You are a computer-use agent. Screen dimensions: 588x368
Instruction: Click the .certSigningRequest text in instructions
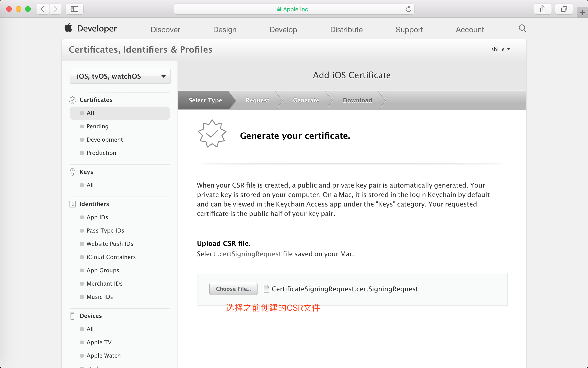pyautogui.click(x=249, y=254)
